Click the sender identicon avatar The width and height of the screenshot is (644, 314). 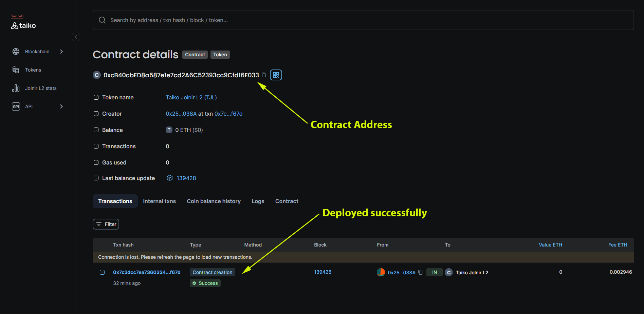[381, 272]
